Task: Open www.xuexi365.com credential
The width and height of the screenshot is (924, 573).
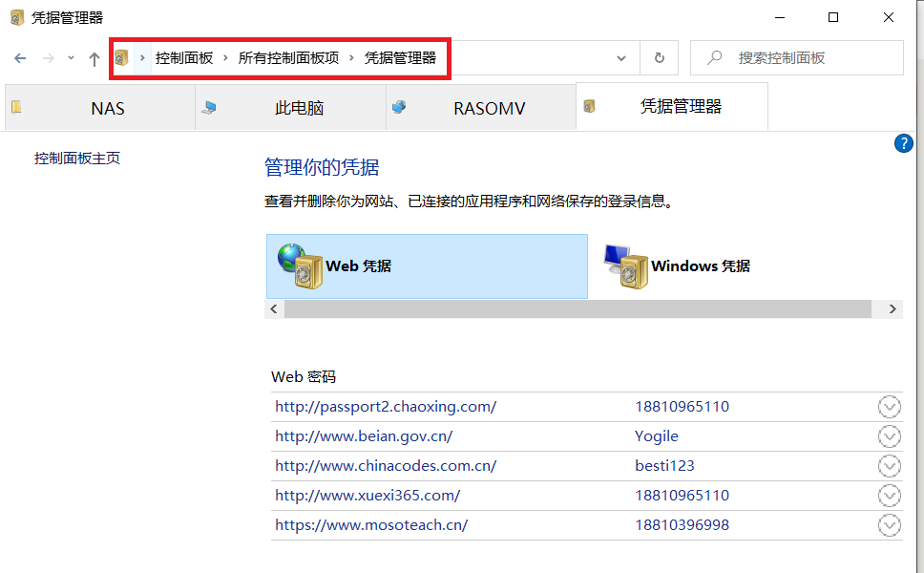Action: tap(367, 496)
